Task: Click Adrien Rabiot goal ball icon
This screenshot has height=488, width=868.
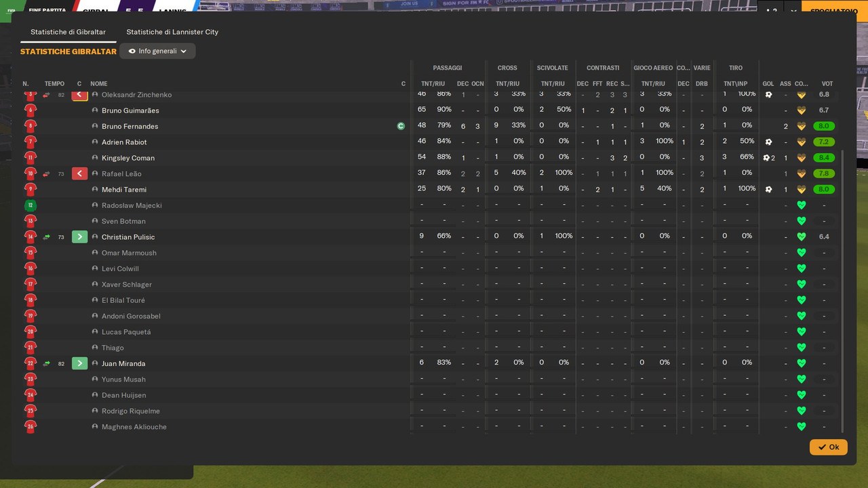Action: click(768, 142)
